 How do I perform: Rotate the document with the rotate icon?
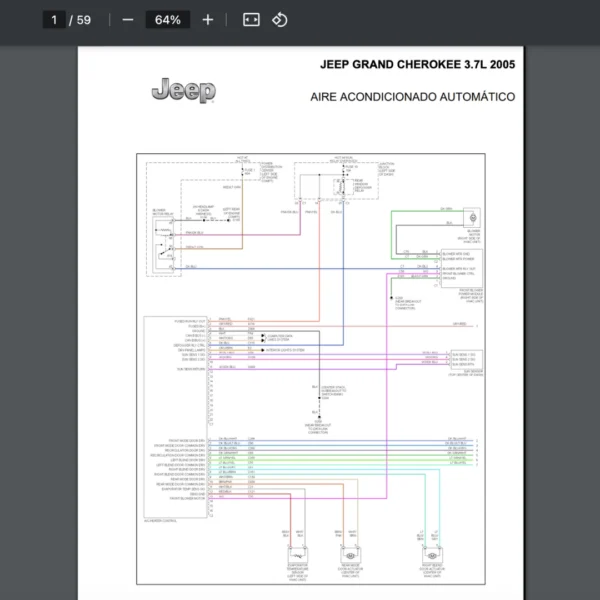280,20
